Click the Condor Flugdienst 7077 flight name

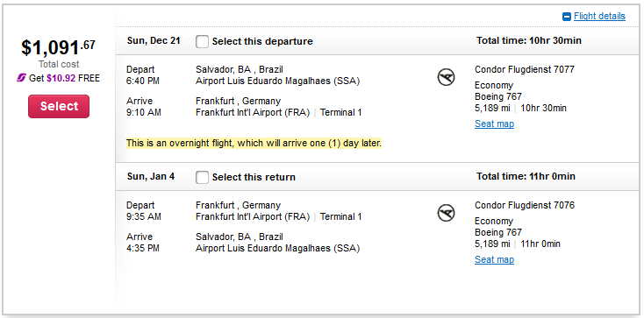click(x=525, y=69)
